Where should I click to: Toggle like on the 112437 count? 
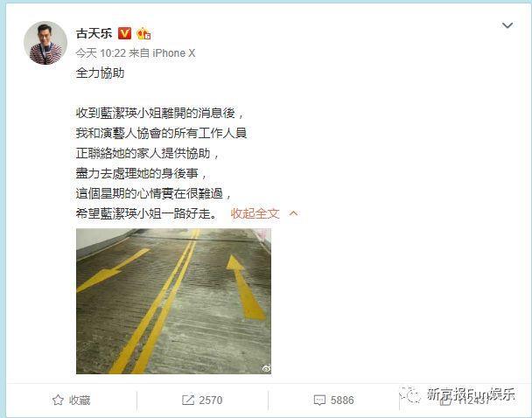[465, 401]
